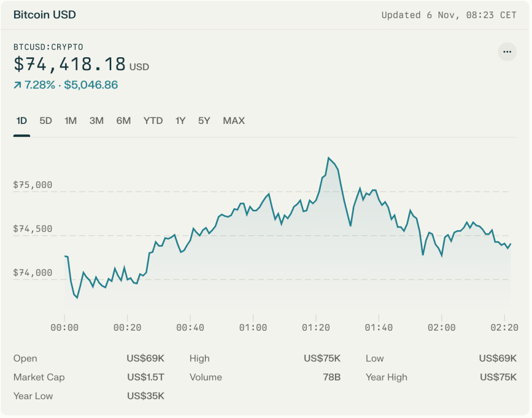Switch to the YTD period
532x418 pixels.
pyautogui.click(x=152, y=120)
